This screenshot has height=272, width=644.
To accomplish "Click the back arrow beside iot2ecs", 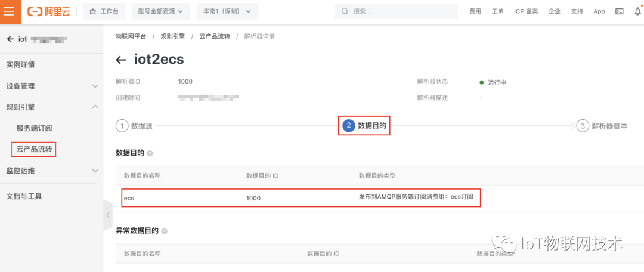I will click(120, 60).
